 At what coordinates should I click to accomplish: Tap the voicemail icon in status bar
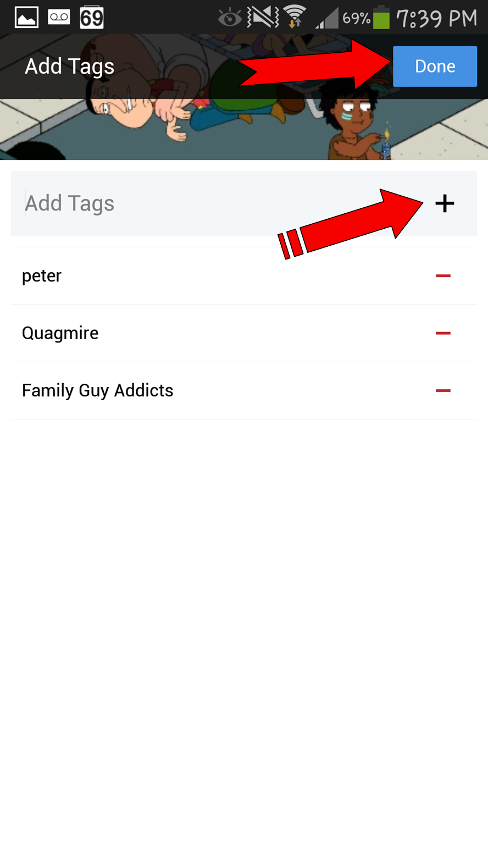(x=59, y=18)
